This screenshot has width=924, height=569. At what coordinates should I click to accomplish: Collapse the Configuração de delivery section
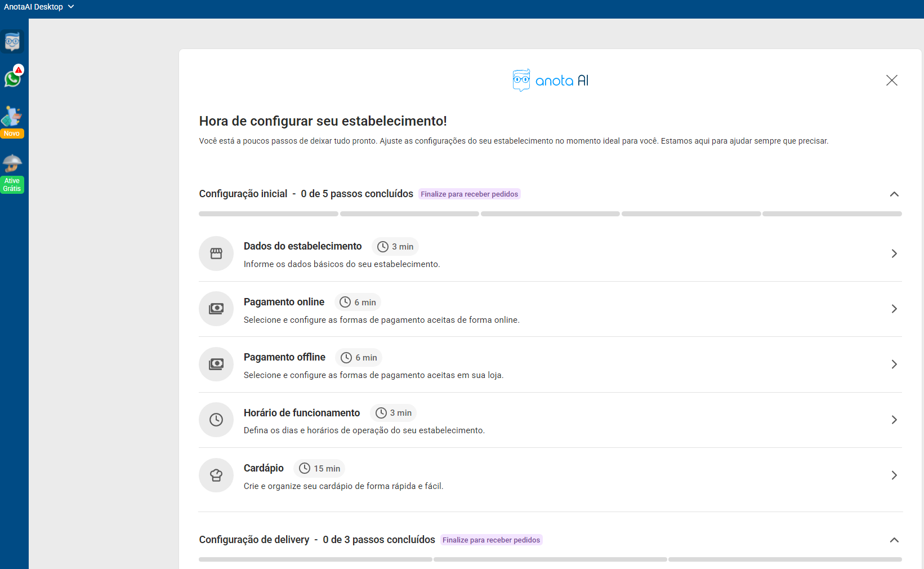(894, 540)
